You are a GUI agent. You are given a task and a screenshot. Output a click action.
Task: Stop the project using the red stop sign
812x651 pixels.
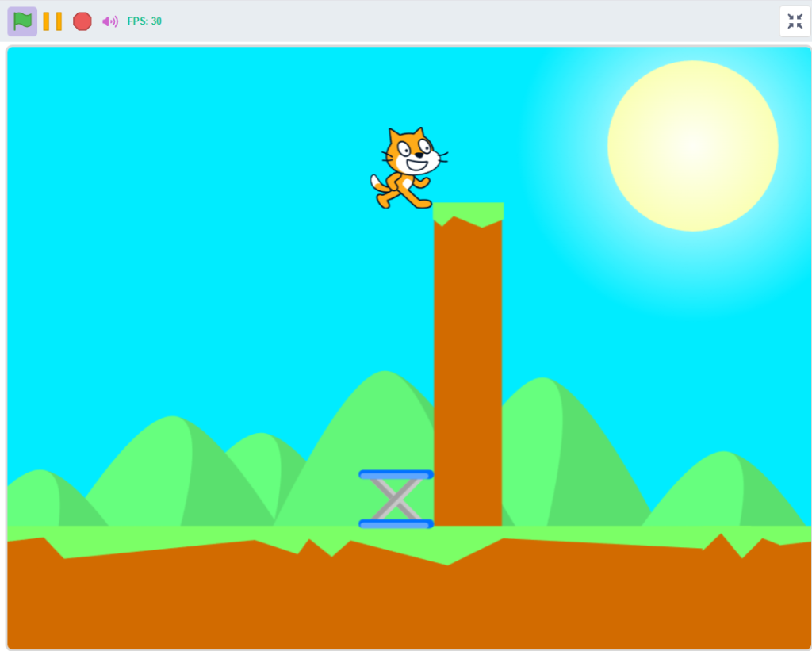click(82, 21)
